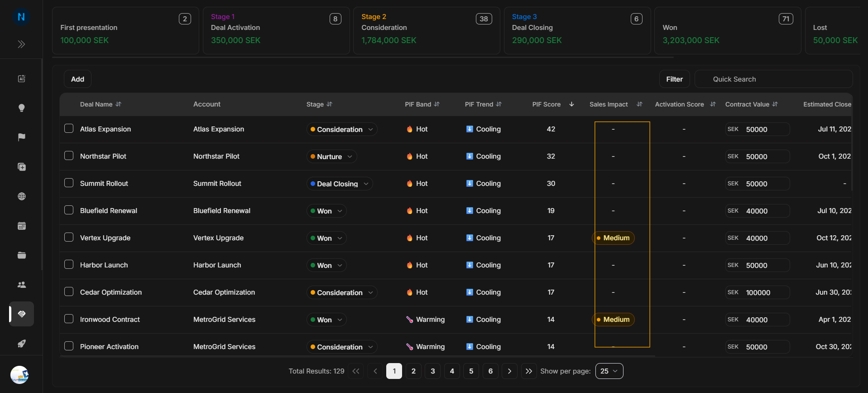Check the Ironwood Contract row checkbox

(69, 319)
